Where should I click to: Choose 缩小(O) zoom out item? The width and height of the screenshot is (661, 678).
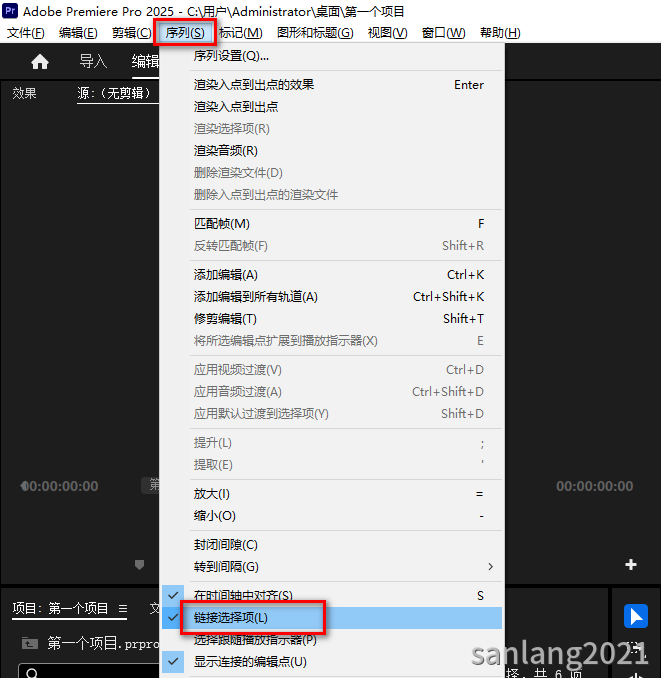(332, 516)
